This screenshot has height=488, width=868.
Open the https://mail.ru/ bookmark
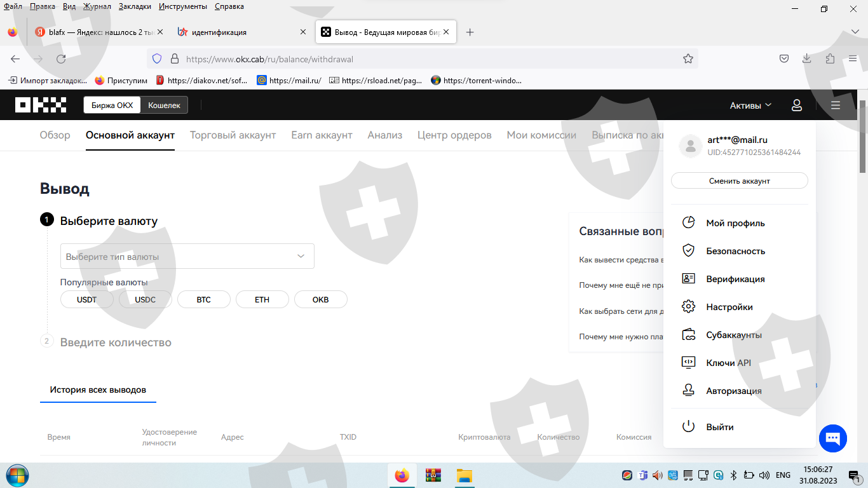[289, 81]
